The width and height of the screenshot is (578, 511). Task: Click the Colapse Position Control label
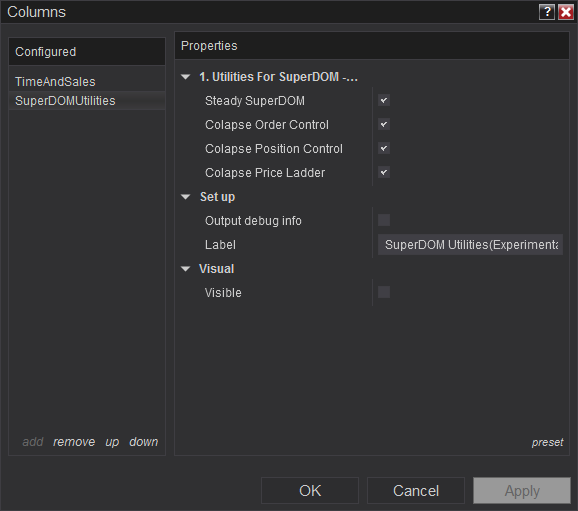coord(274,149)
